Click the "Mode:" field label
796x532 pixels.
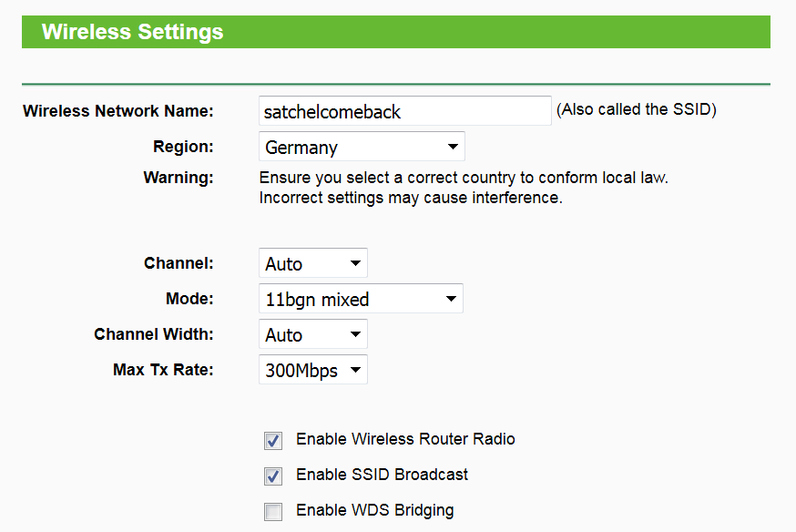[x=189, y=299]
